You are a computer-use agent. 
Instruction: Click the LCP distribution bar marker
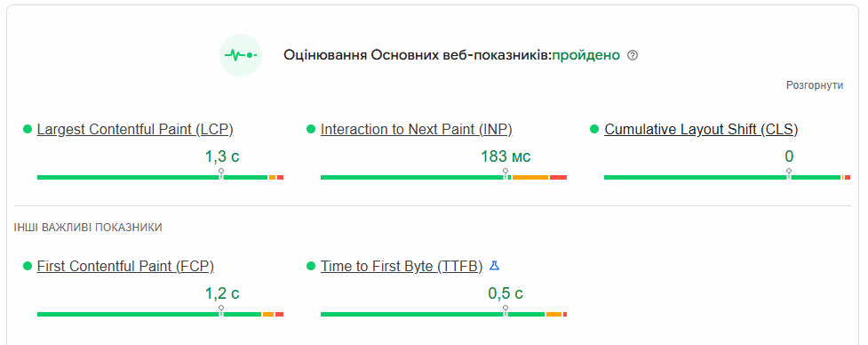pos(221,174)
